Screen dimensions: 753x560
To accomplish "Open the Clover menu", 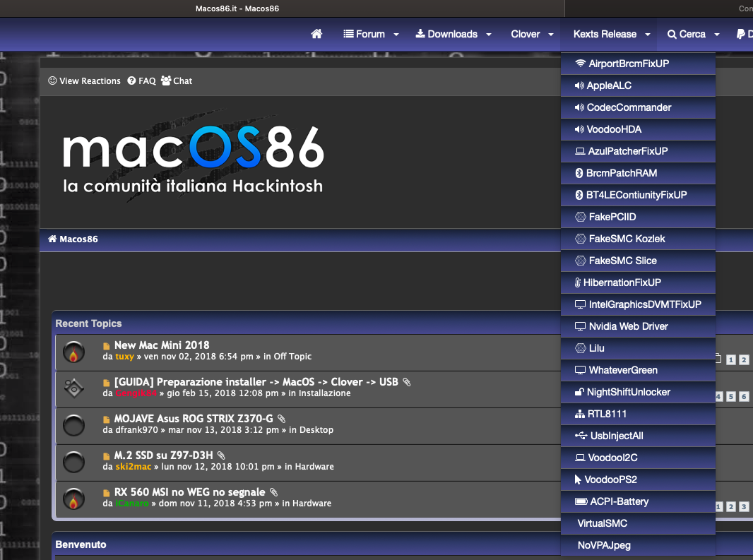I will click(526, 34).
